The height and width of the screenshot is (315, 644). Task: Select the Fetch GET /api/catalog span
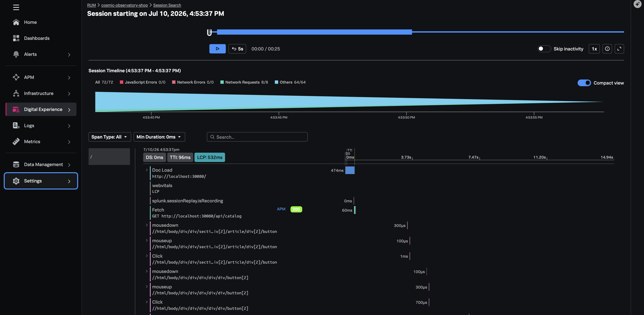tap(197, 213)
